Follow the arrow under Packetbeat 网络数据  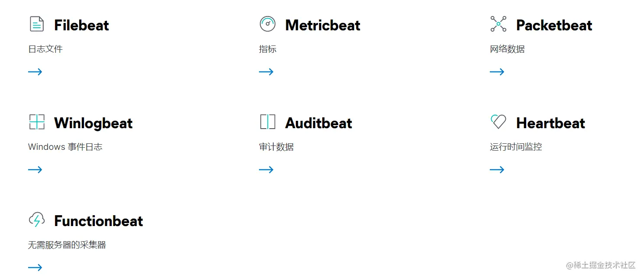[497, 72]
